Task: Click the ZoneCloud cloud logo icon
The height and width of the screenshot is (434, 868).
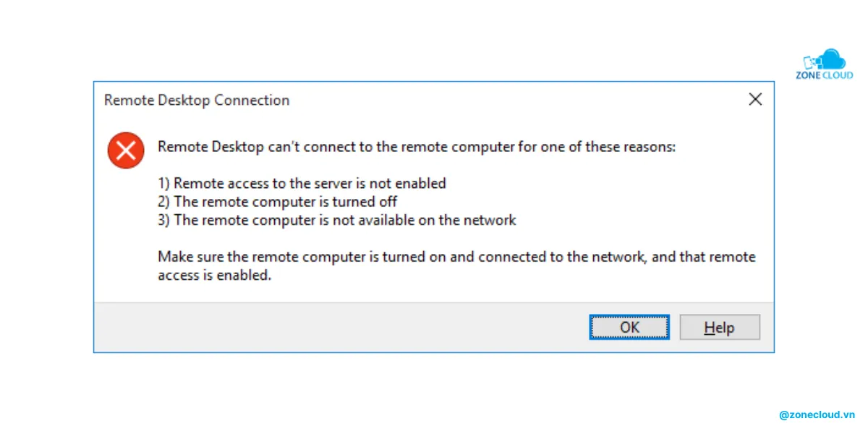Action: tap(825, 60)
